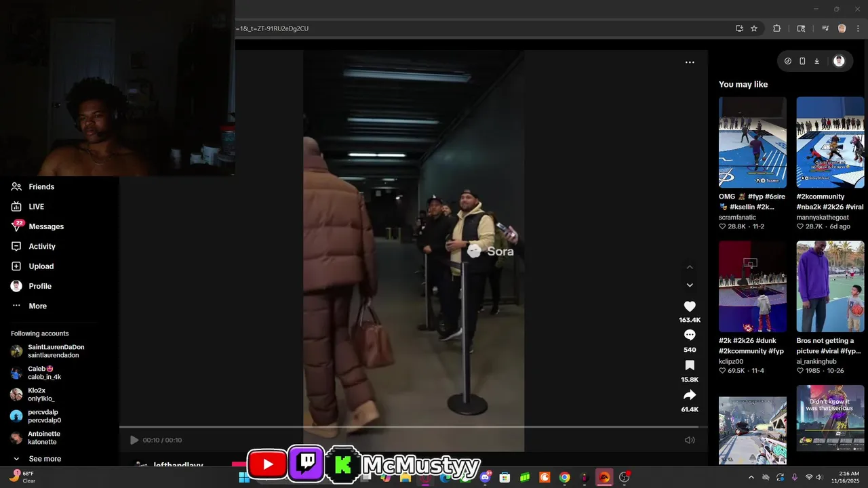This screenshot has height=488, width=868.
Task: Open Microsoft Store from taskbar
Action: click(505, 477)
